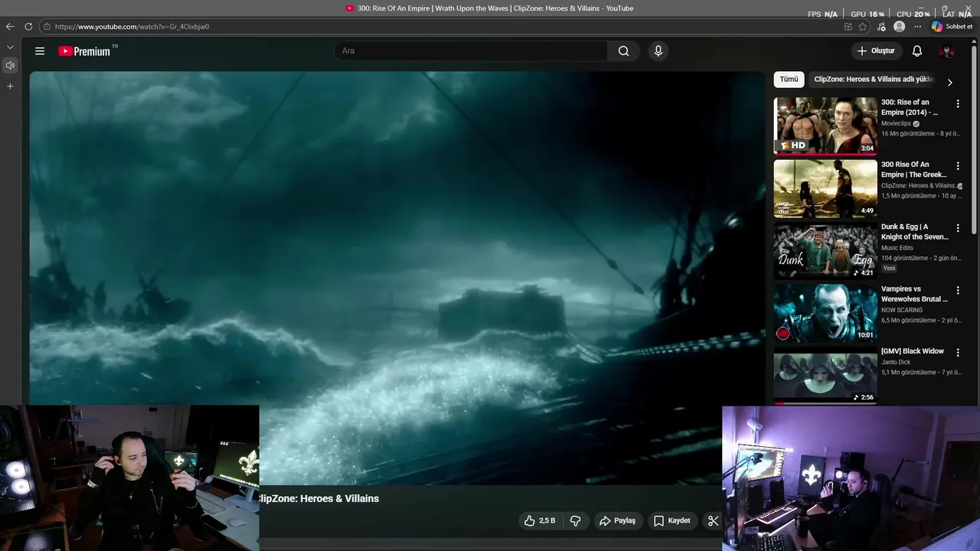Submit search with the magnifier button
980x551 pixels.
[x=624, y=51]
